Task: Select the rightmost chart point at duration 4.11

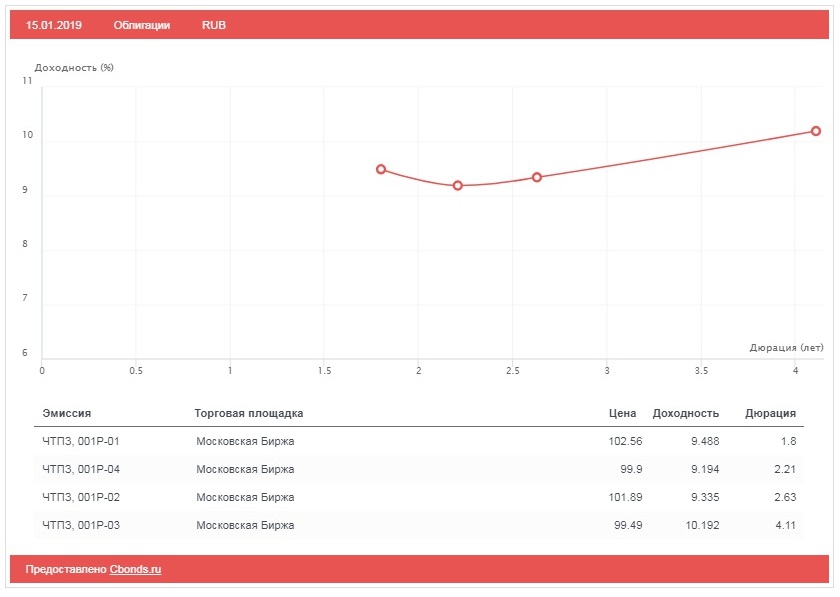Action: tap(816, 131)
